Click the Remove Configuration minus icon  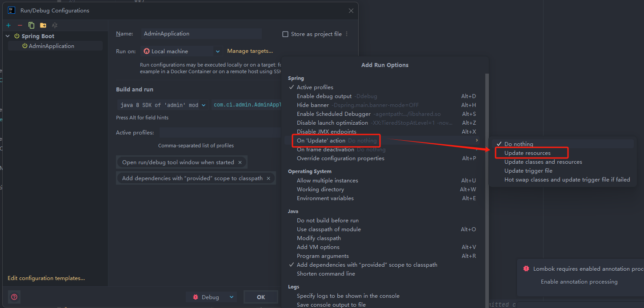pos(20,25)
